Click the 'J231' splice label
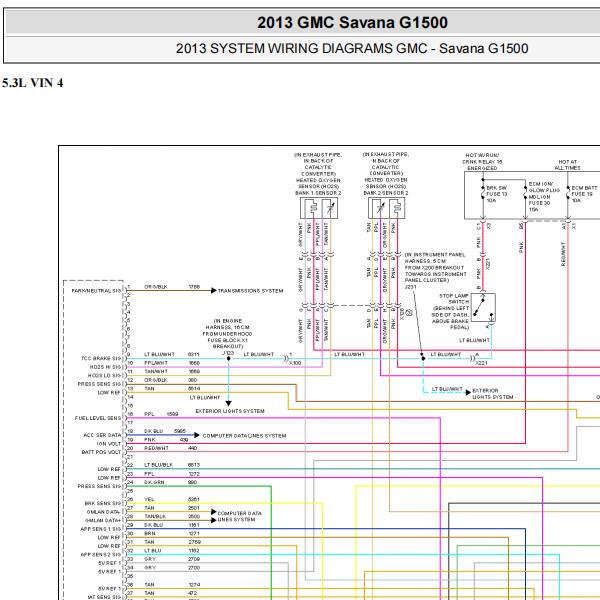 410,287
